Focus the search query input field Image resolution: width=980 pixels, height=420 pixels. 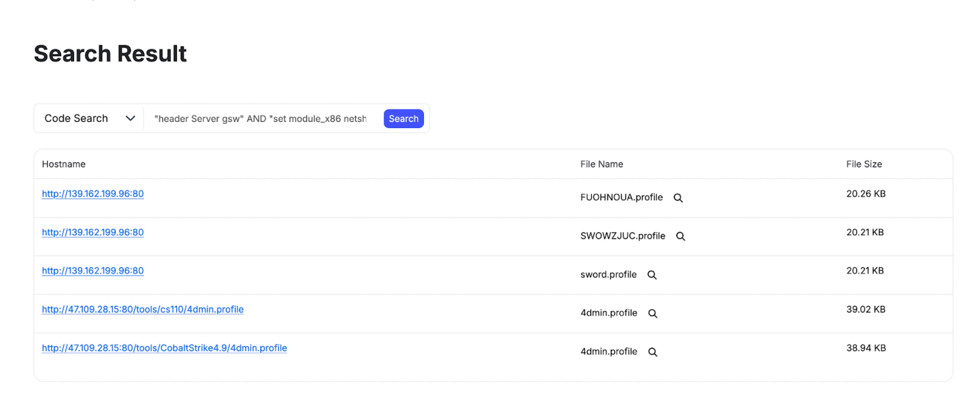260,119
